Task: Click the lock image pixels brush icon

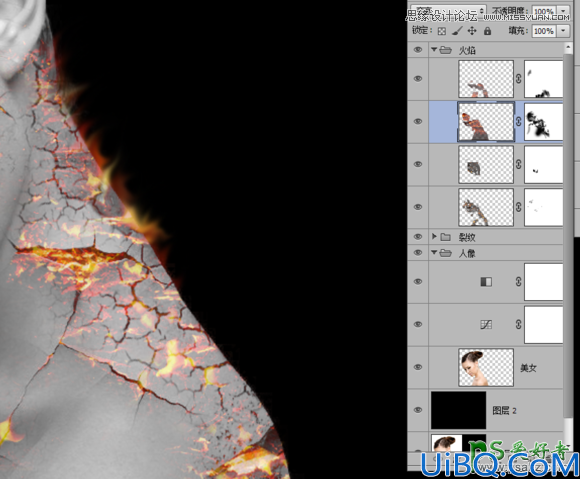Action: (457, 31)
